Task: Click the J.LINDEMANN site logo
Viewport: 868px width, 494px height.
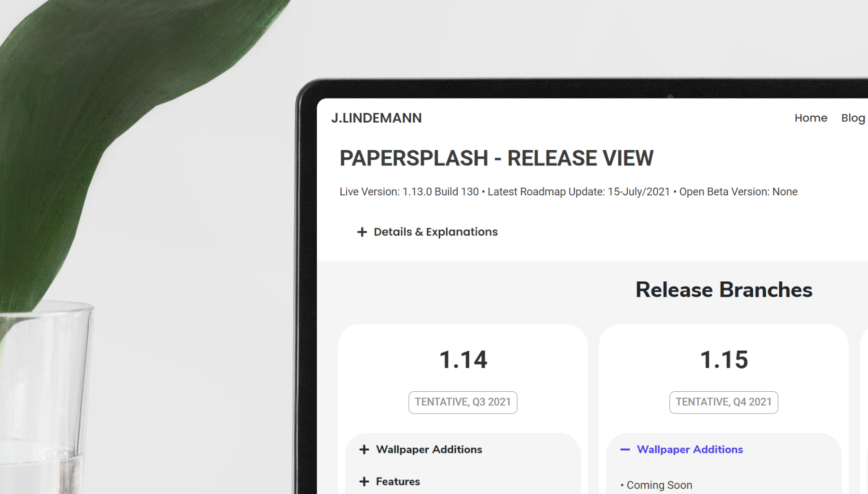Action: pos(376,118)
